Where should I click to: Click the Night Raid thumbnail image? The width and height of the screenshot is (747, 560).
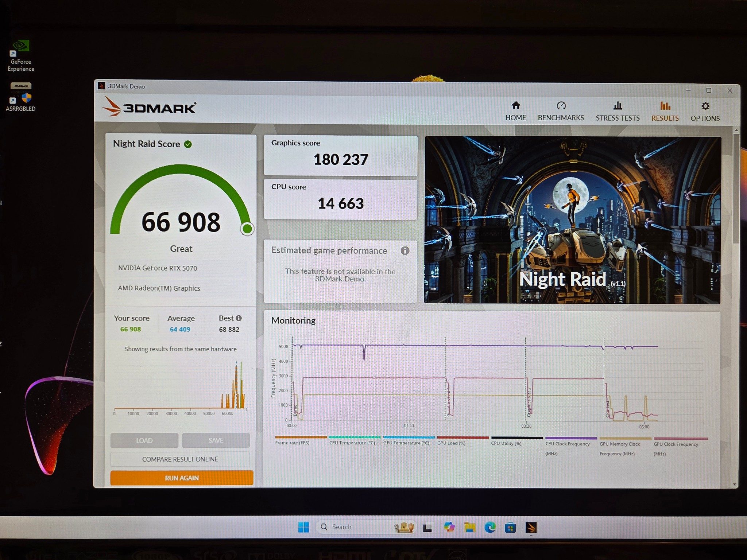click(573, 220)
